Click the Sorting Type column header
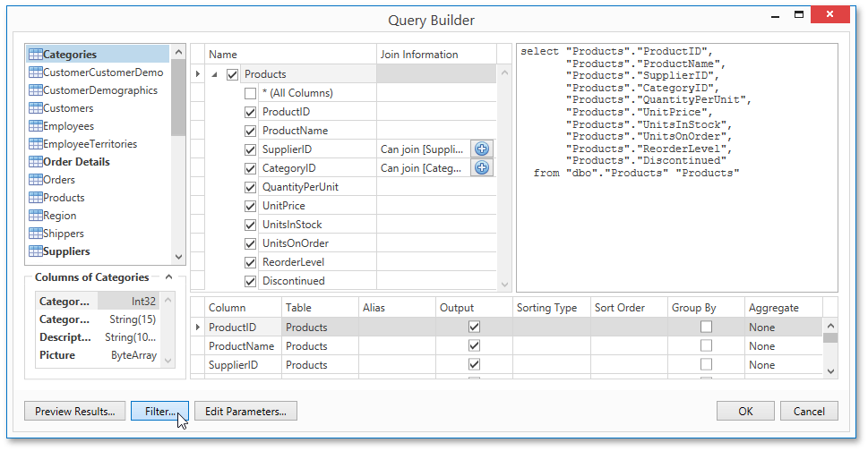The image size is (868, 451). coord(552,308)
